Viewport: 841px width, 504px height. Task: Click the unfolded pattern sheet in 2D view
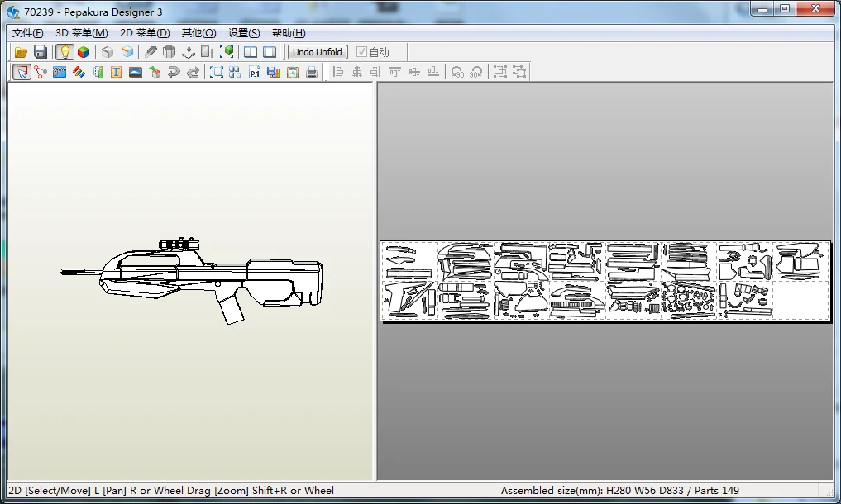604,281
